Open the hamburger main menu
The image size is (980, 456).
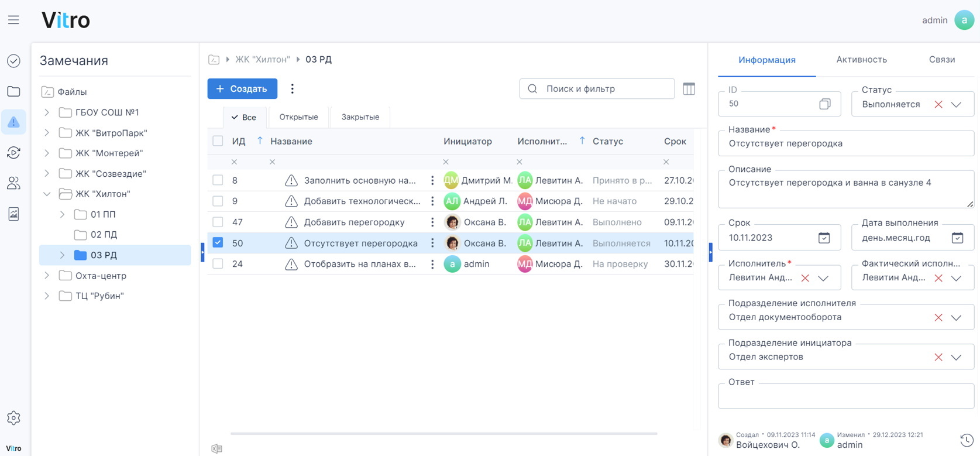[x=13, y=20]
